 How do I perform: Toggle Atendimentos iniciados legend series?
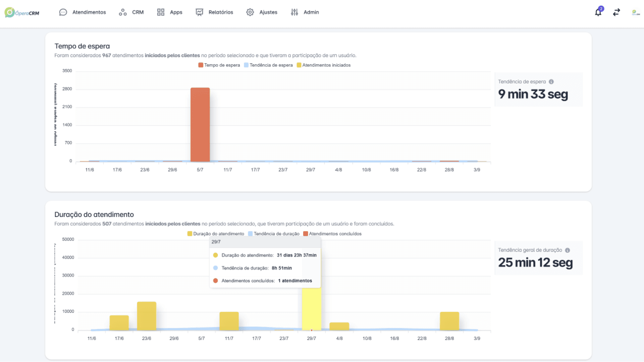pos(324,65)
